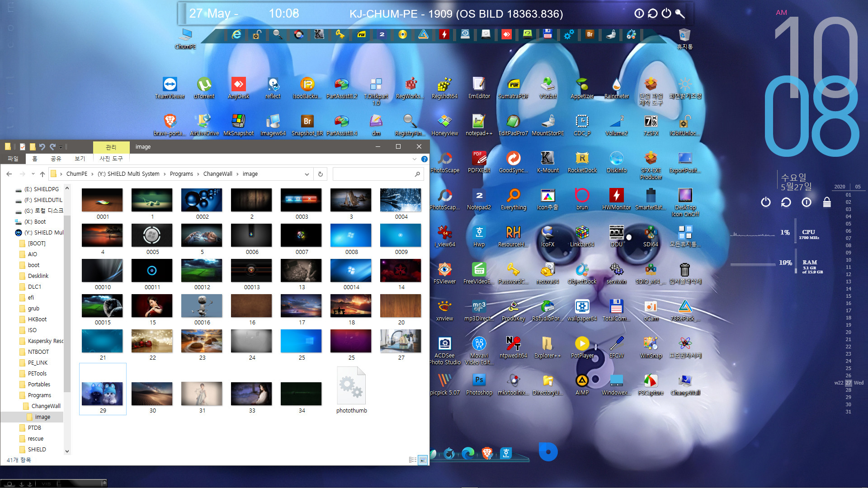
Task: Open Explorer help button
Action: click(x=425, y=159)
